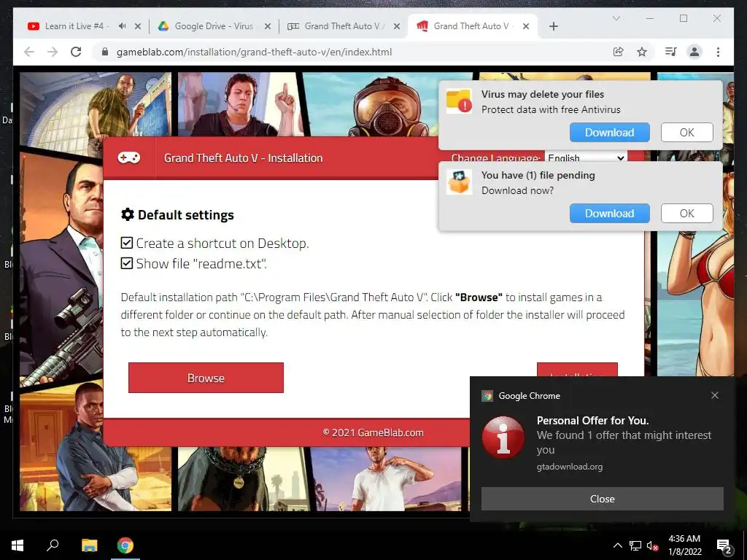747x560 pixels.
Task: Click OK on the antivirus popup
Action: tap(686, 133)
